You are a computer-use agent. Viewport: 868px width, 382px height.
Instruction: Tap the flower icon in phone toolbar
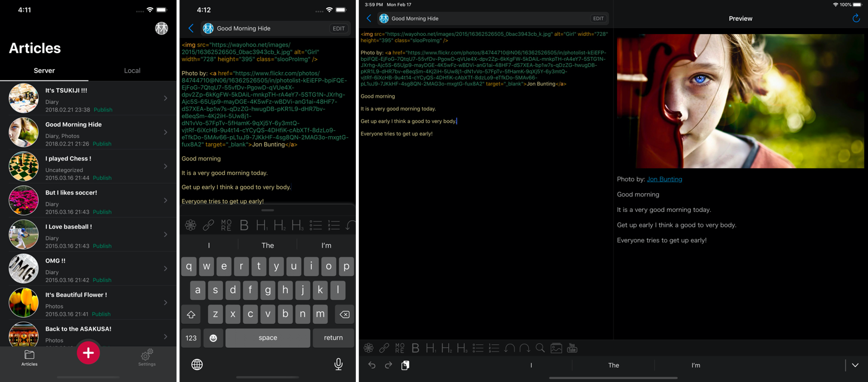tap(191, 225)
